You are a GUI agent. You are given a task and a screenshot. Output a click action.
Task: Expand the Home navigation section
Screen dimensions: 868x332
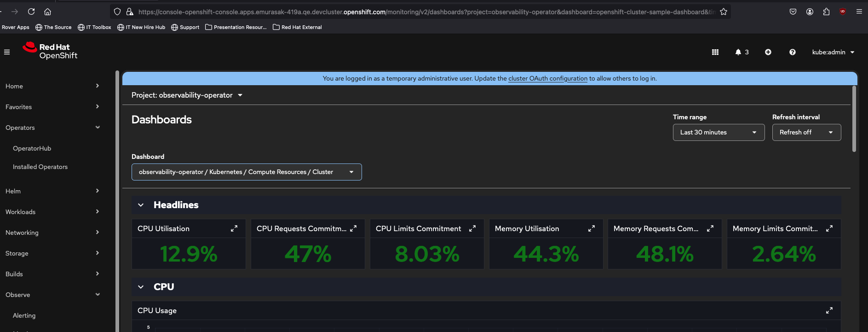(53, 86)
